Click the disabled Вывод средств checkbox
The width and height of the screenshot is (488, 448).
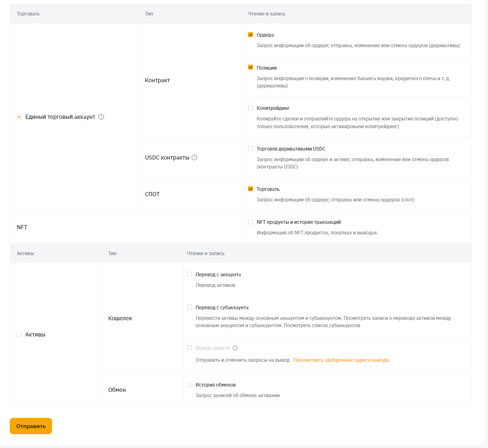[190, 347]
